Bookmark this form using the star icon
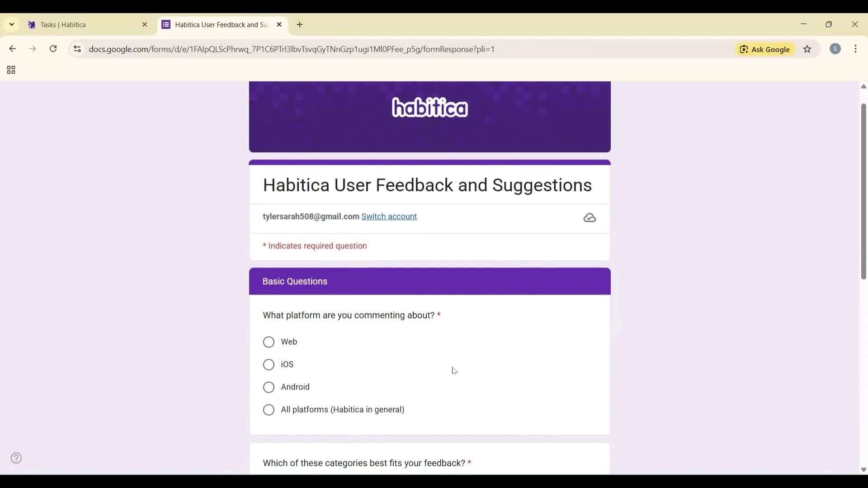The width and height of the screenshot is (868, 488). click(807, 49)
